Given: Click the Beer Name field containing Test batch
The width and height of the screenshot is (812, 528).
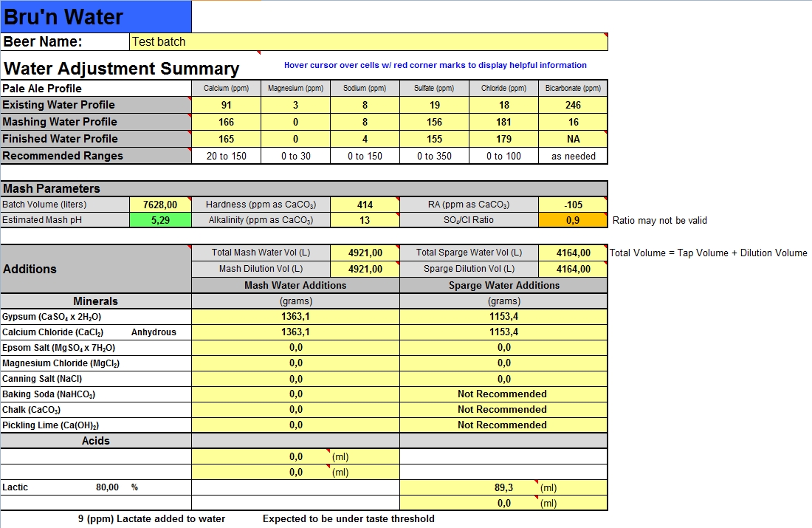Looking at the screenshot, I should tap(368, 42).
